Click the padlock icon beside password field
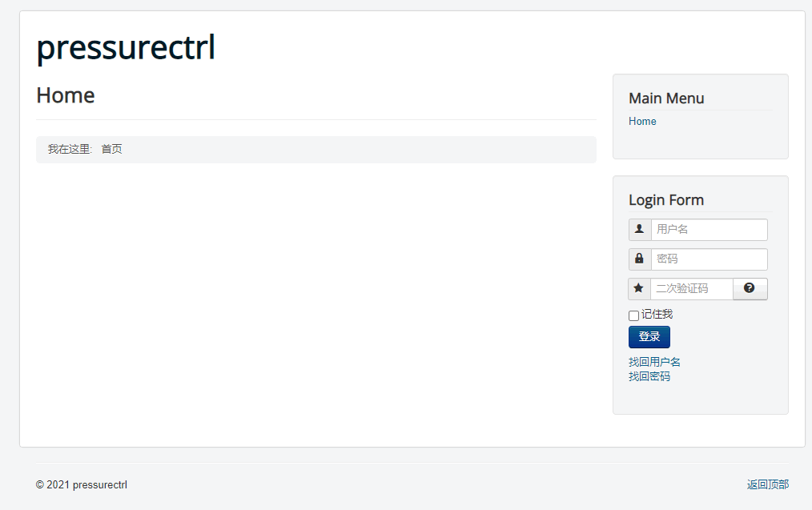This screenshot has height=510, width=812. (x=640, y=259)
